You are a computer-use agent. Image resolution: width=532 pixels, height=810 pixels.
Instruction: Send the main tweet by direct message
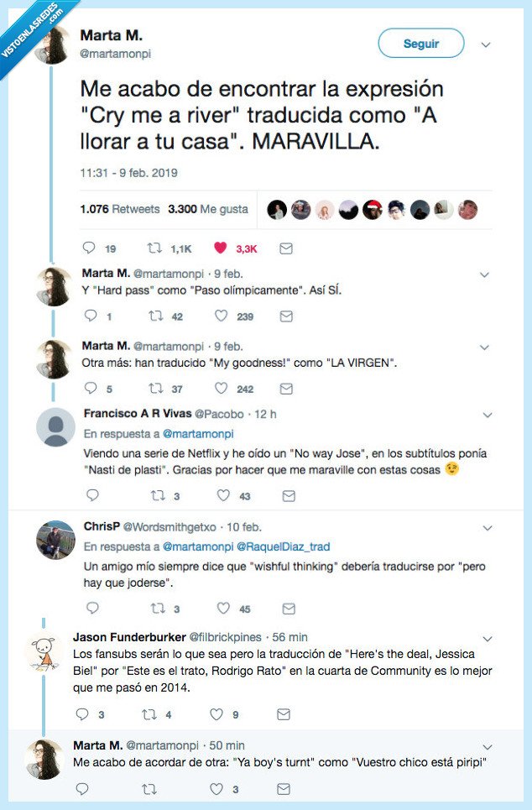tap(286, 248)
